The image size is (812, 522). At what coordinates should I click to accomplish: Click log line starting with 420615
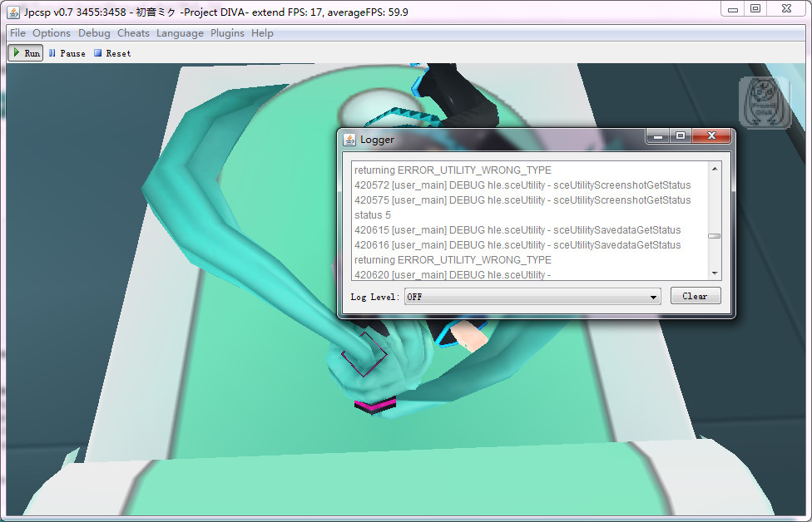[x=517, y=230]
